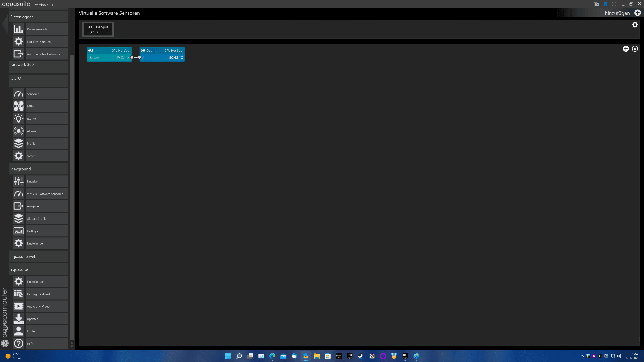Click the Lüfter fan icon
The width and height of the screenshot is (644, 362).
(18, 106)
